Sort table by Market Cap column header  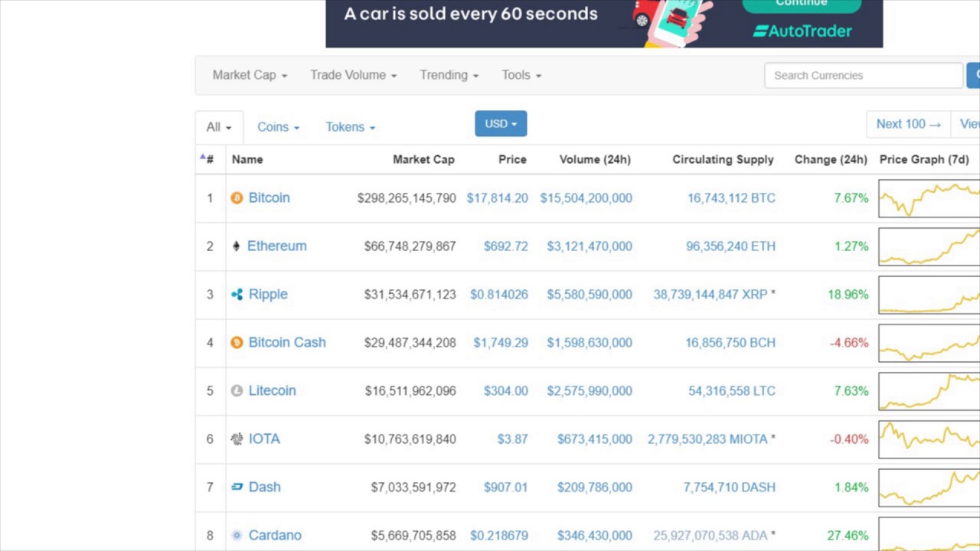[423, 160]
